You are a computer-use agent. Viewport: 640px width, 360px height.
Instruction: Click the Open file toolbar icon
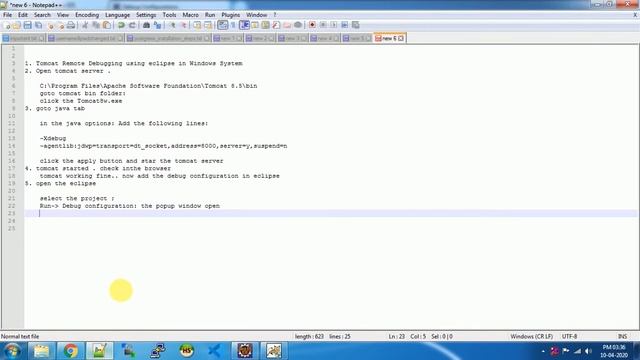click(x=17, y=25)
